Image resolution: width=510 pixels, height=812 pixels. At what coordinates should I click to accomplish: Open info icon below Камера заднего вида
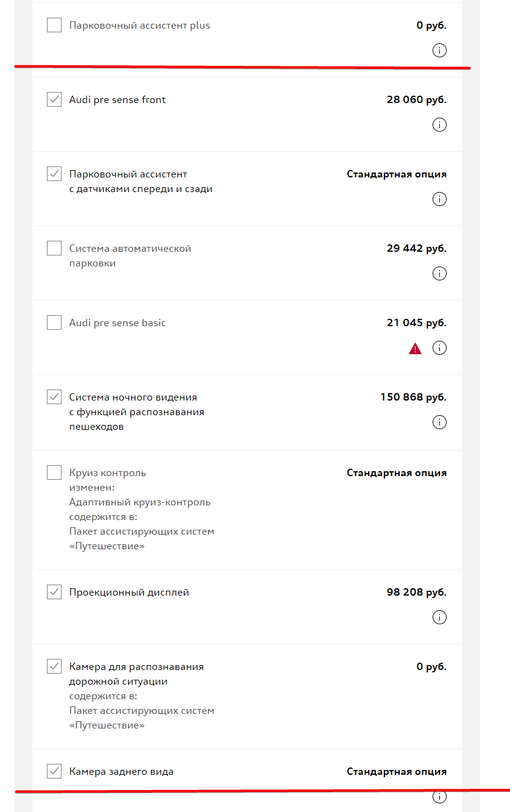[x=439, y=797]
